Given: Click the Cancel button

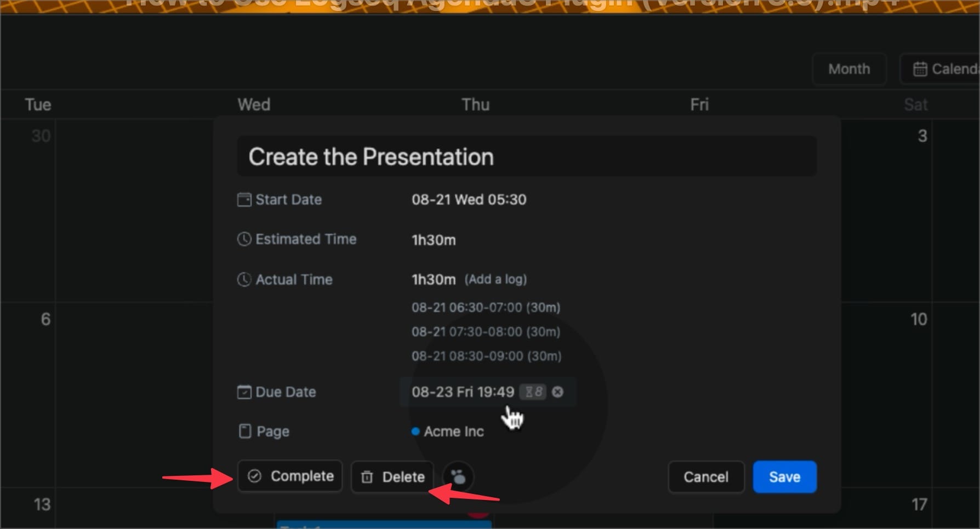Looking at the screenshot, I should [706, 477].
